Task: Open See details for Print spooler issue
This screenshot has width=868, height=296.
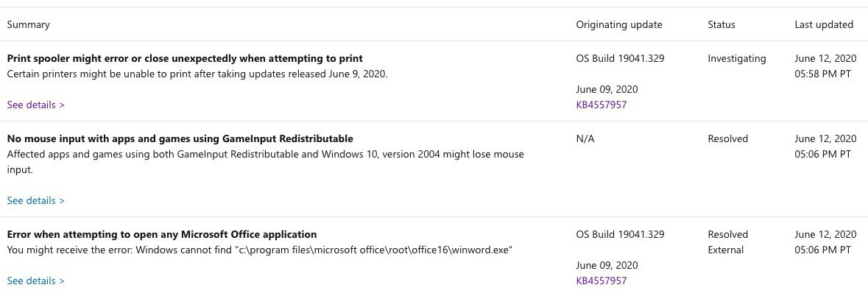Action: [x=35, y=105]
